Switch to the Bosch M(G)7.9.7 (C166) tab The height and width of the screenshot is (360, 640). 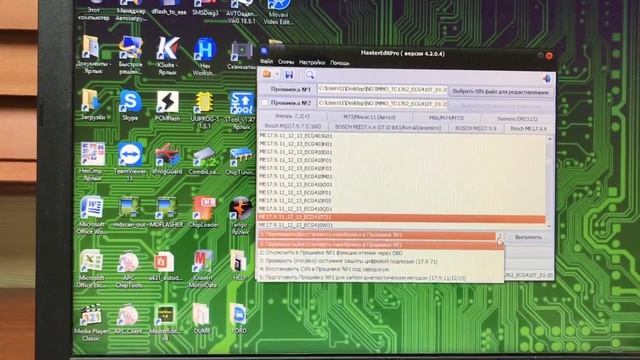pyautogui.click(x=293, y=126)
